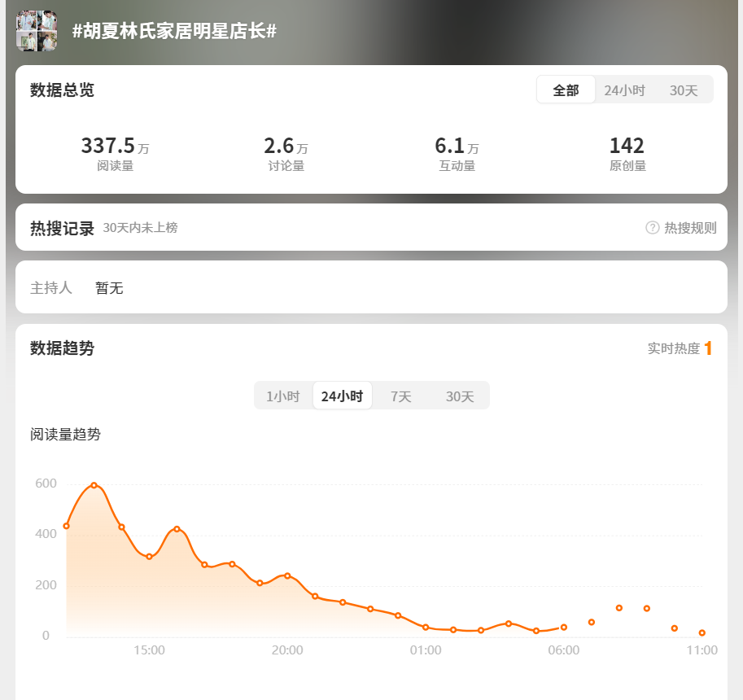Open the 热搜规则 question mark icon
Screen dimensions: 743x700
(652, 228)
